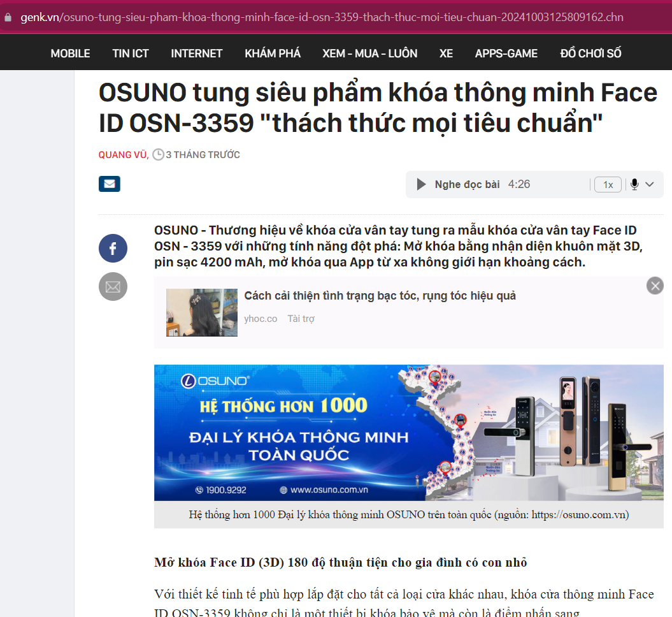Viewport: 672px width, 617px height.
Task: Click the subheading Mở khóa Face ID (3D)
Action: (341, 562)
